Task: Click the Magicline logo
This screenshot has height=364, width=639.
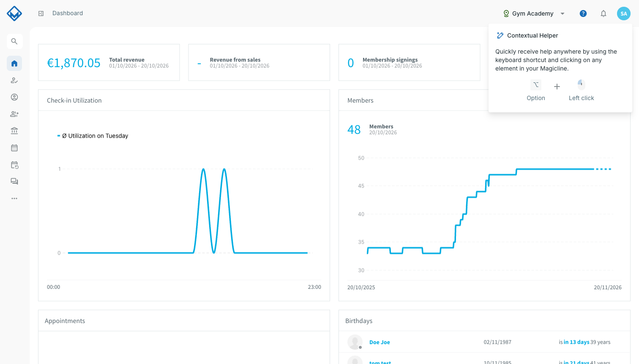Action: (x=14, y=14)
